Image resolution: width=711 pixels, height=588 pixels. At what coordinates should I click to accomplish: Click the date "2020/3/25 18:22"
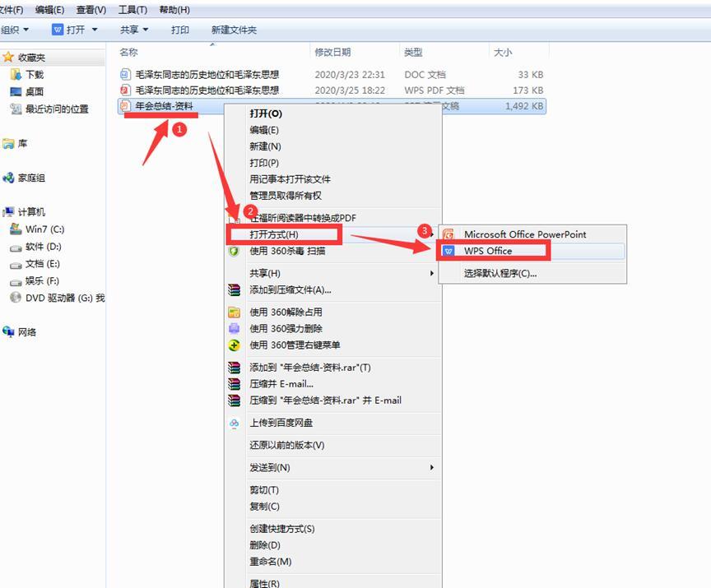350,90
